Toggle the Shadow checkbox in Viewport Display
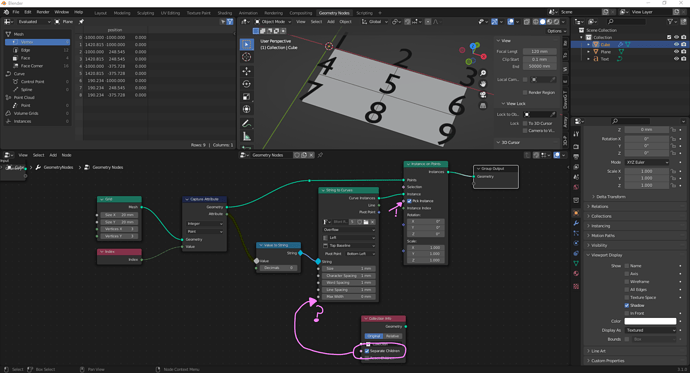 click(627, 305)
